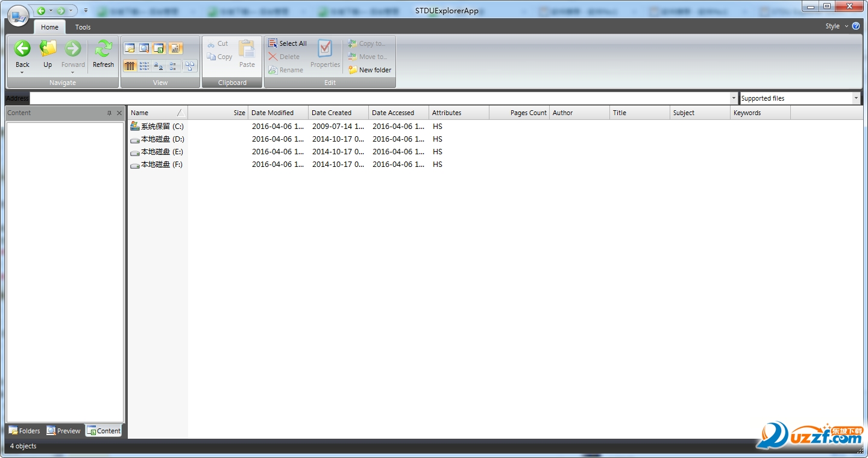
Task: Click the small Forward arrow in quick access toolbar
Action: 61,10
